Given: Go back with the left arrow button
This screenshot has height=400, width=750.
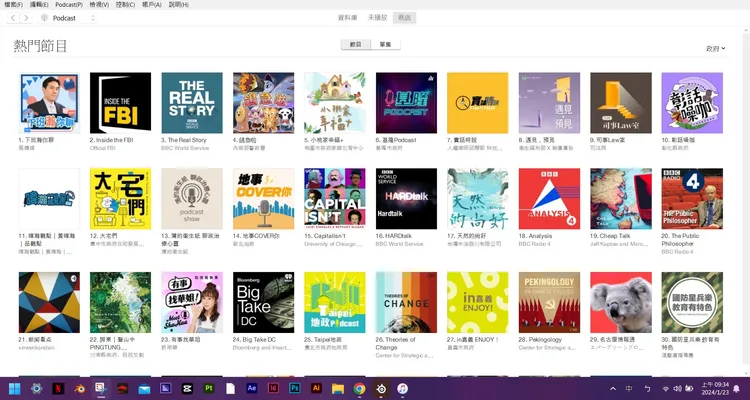Looking at the screenshot, I should (13, 18).
